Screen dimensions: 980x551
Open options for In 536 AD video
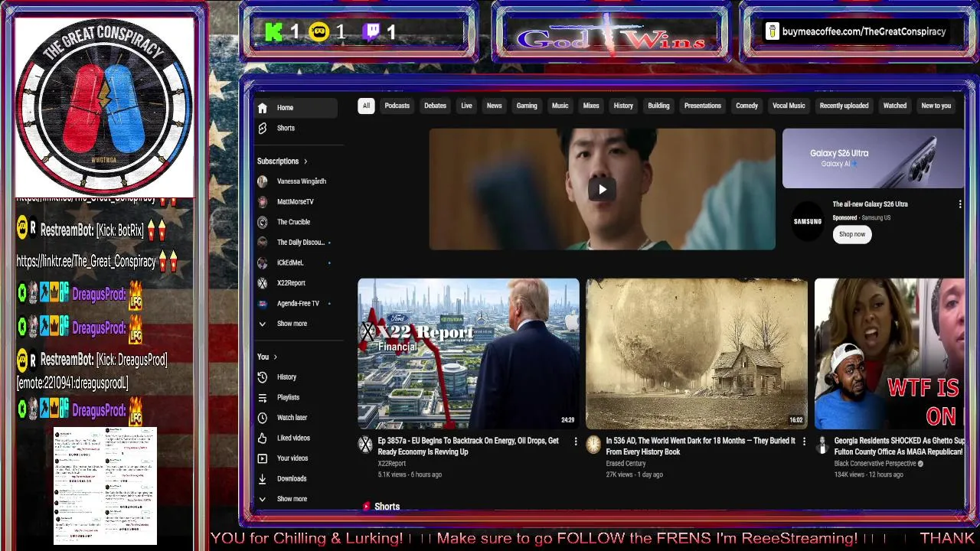(804, 442)
